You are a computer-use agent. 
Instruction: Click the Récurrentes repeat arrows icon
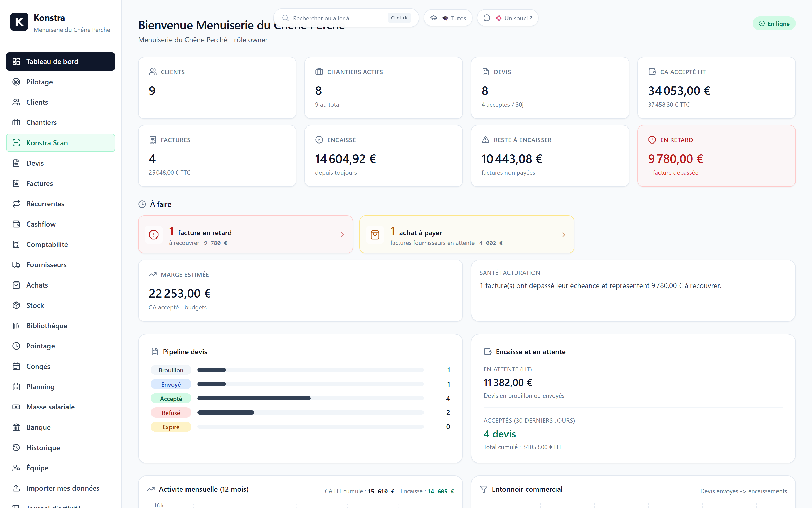[x=16, y=204]
